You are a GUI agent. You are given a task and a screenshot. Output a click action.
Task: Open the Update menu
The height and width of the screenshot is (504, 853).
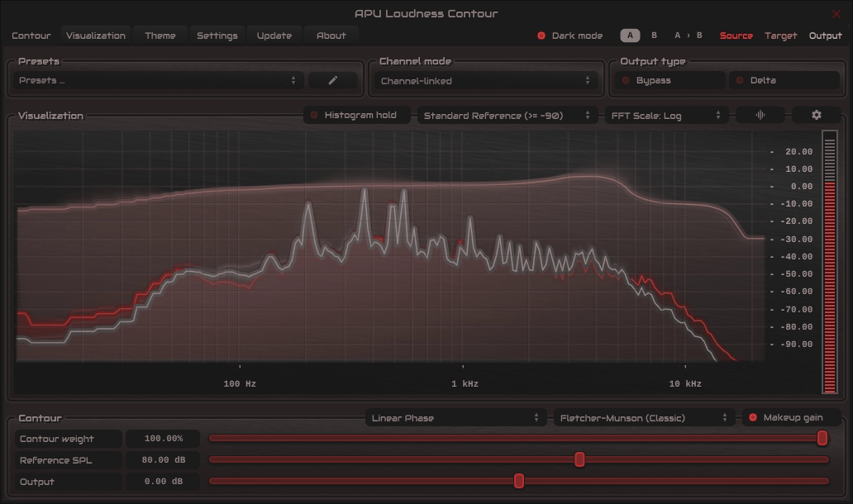point(274,36)
